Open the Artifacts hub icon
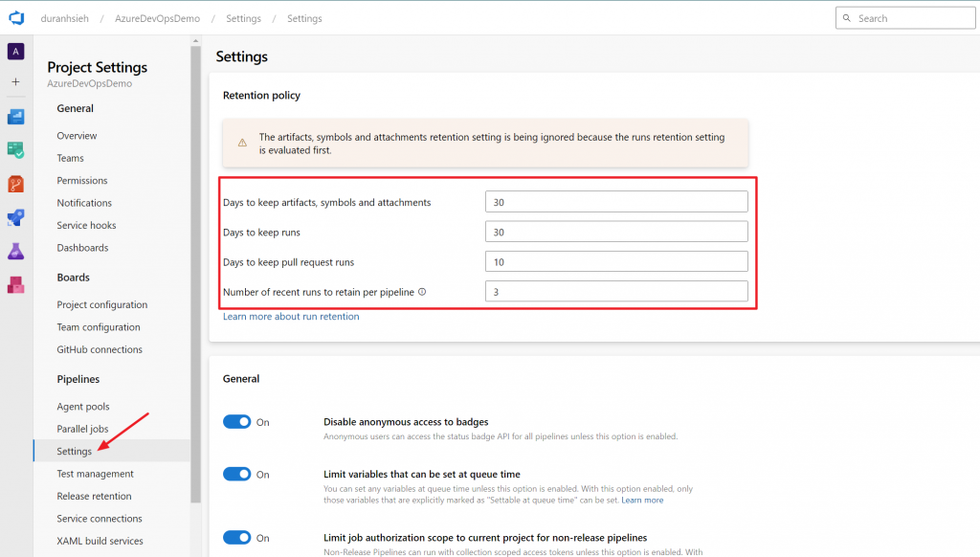 click(x=15, y=284)
